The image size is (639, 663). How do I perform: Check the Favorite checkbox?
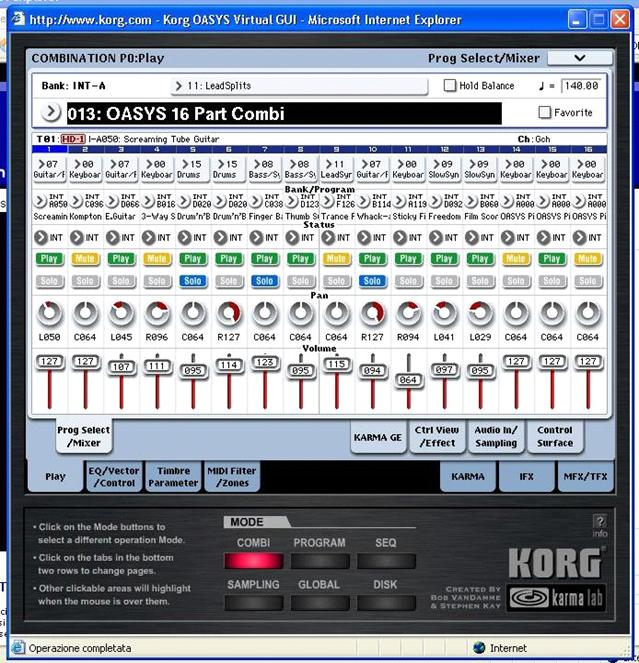(545, 112)
